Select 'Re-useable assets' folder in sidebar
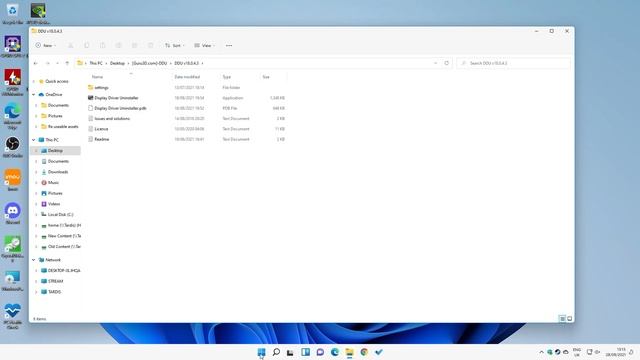Image resolution: width=640 pixels, height=360 pixels. click(x=62, y=127)
